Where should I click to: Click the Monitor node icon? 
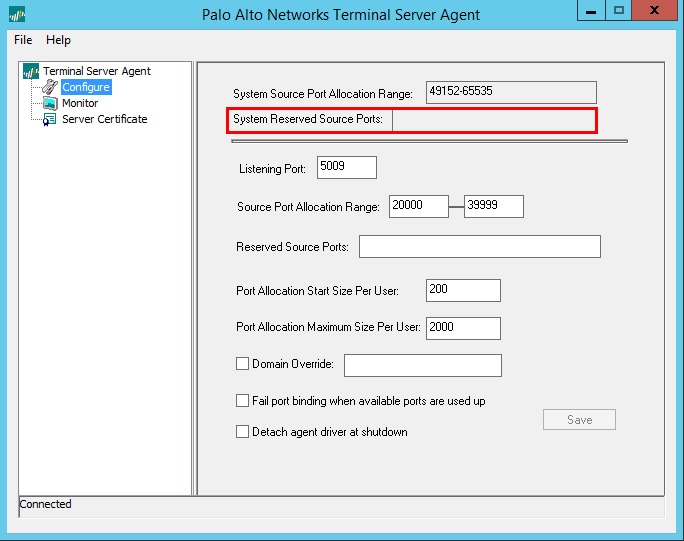click(50, 103)
